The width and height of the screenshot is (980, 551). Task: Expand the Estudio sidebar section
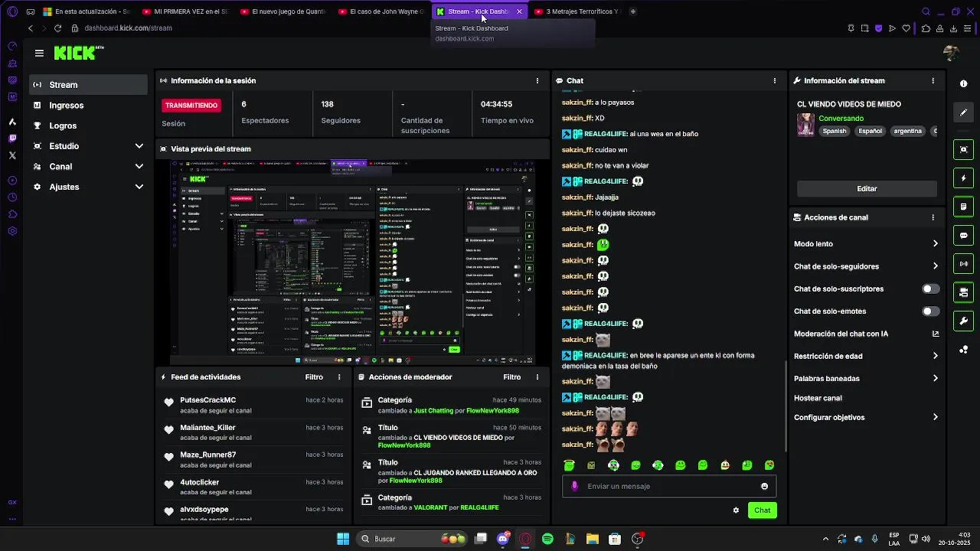click(x=88, y=146)
